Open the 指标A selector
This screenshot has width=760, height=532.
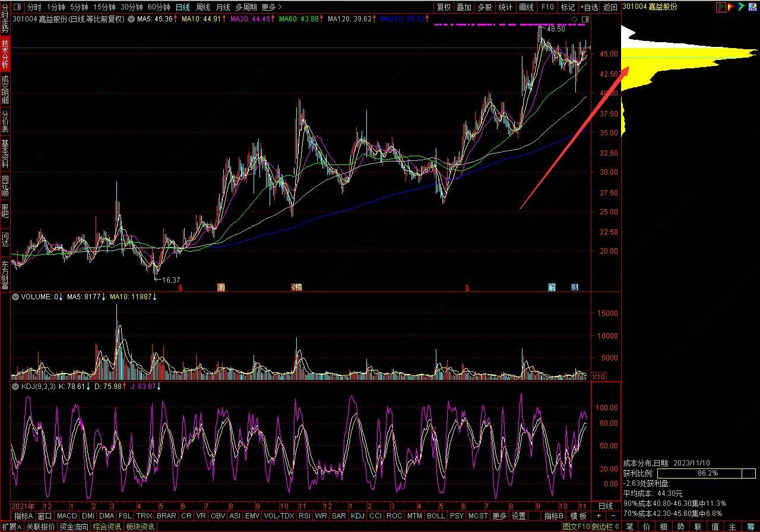[x=24, y=516]
